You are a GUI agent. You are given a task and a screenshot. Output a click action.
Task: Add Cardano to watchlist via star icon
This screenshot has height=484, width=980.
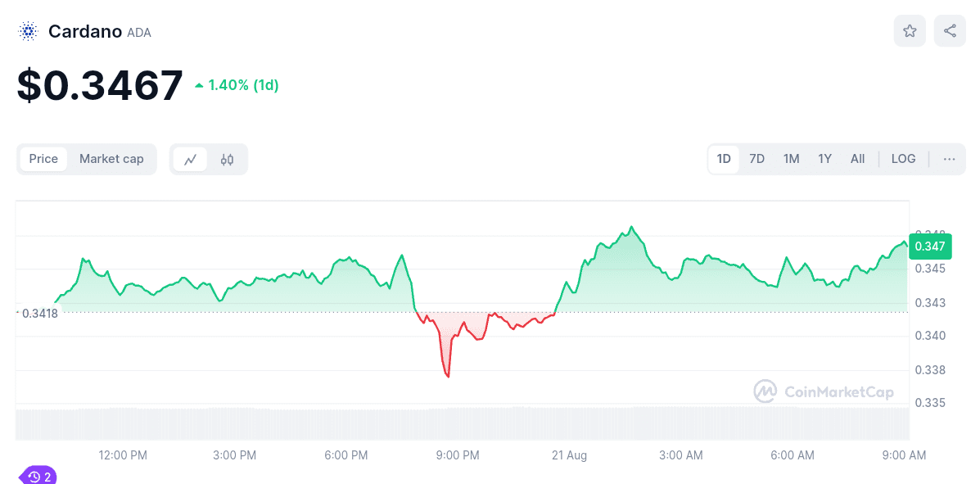tap(910, 30)
